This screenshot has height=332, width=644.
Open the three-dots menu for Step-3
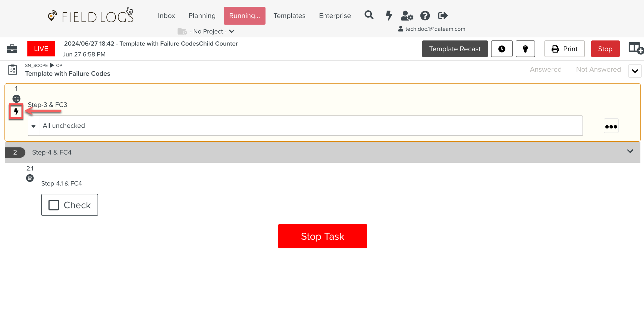611,126
